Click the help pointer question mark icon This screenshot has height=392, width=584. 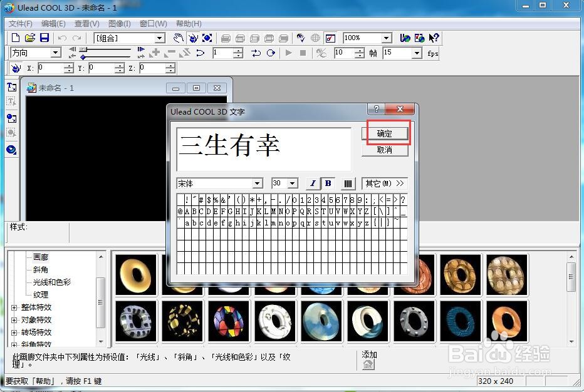(434, 38)
